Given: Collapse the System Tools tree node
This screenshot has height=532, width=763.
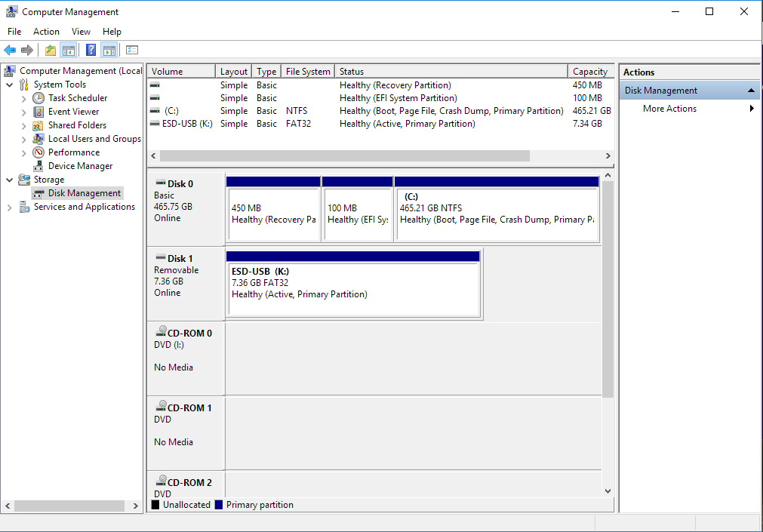Looking at the screenshot, I should (x=9, y=85).
